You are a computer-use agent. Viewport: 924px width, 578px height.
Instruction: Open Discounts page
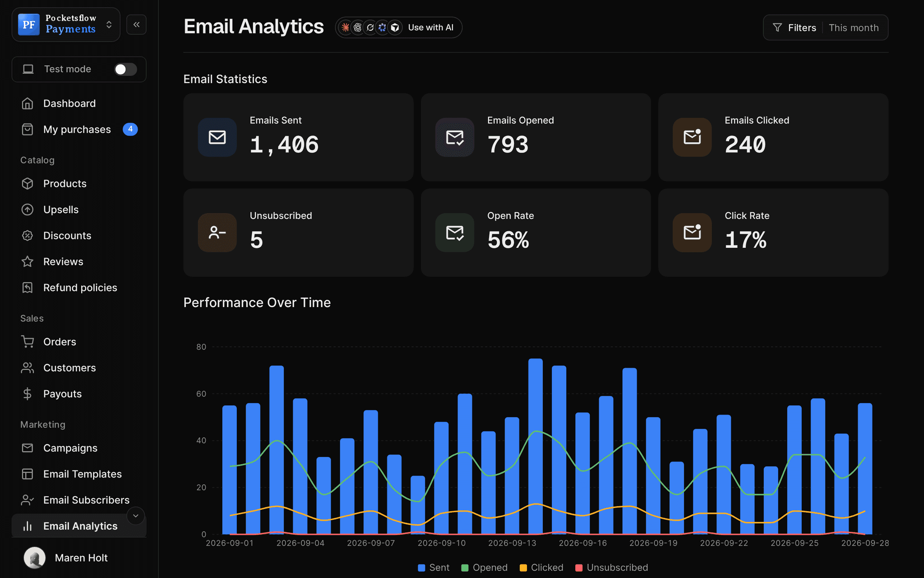pos(79,236)
